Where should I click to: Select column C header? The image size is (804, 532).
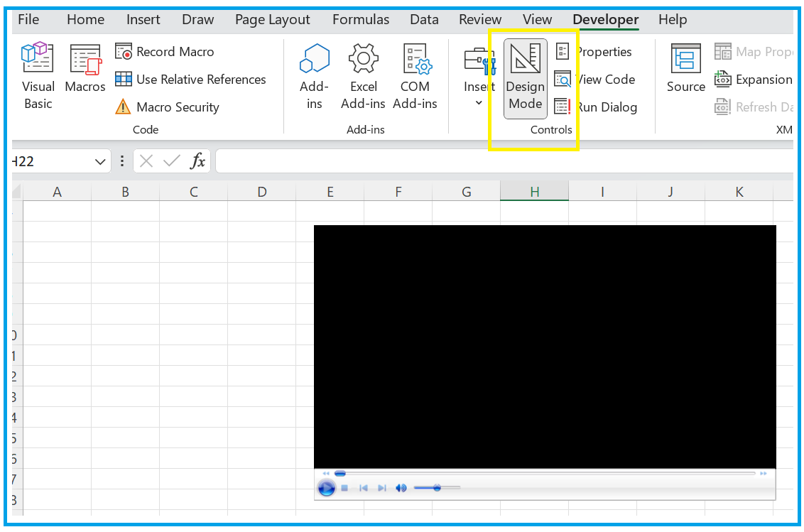point(193,192)
